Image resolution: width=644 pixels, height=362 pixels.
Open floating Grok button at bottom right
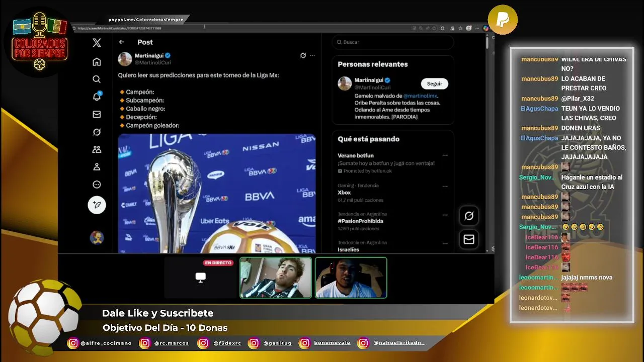coord(469,216)
